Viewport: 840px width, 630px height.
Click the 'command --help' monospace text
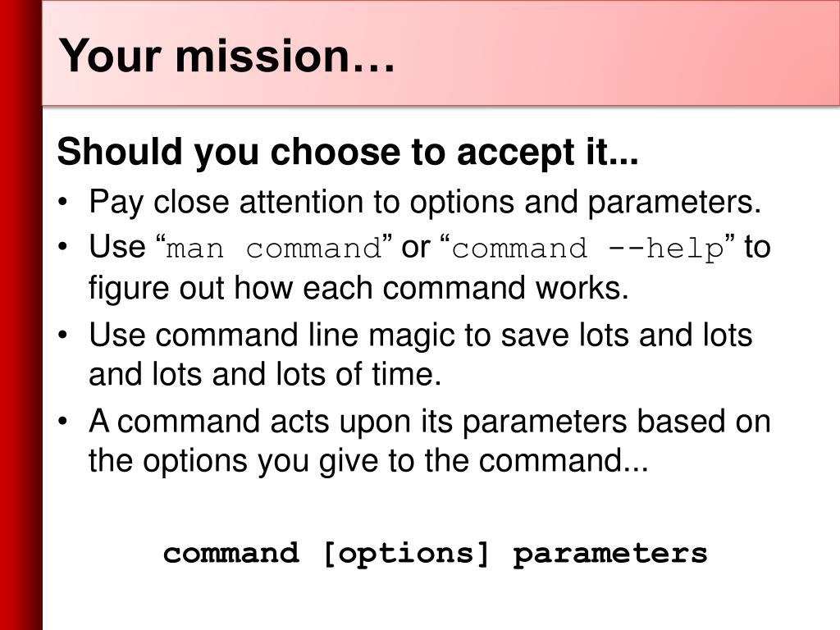tap(587, 249)
